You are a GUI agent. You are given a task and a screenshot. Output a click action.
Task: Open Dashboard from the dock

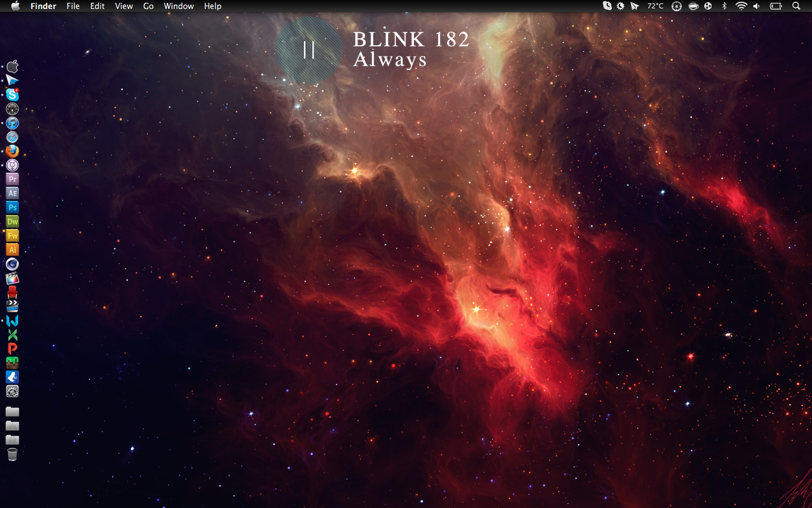12,108
